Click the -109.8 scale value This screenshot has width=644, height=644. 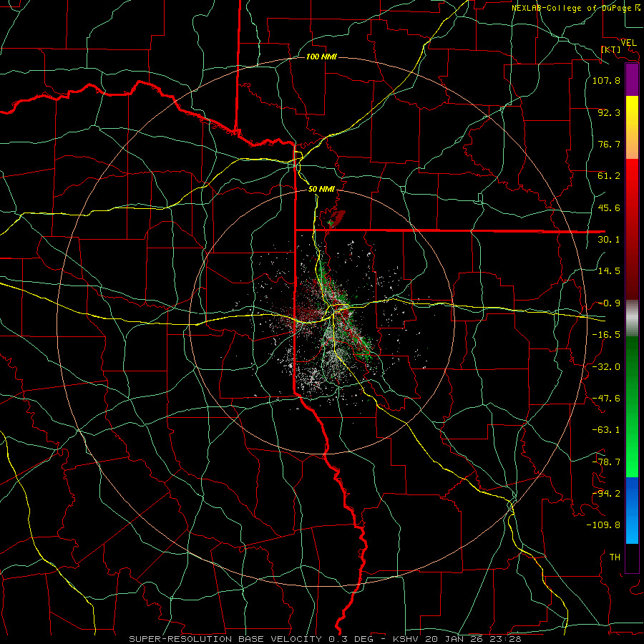coord(603,525)
